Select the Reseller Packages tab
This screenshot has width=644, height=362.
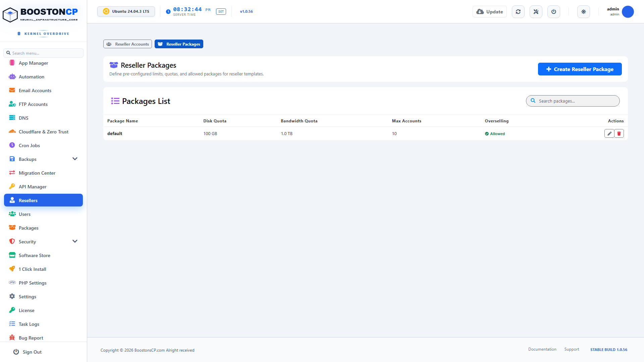pos(179,44)
